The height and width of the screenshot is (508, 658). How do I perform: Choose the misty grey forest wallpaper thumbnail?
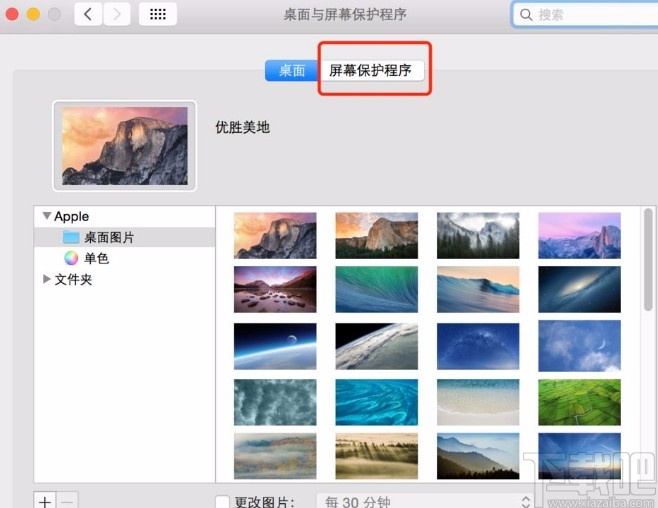pos(478,235)
